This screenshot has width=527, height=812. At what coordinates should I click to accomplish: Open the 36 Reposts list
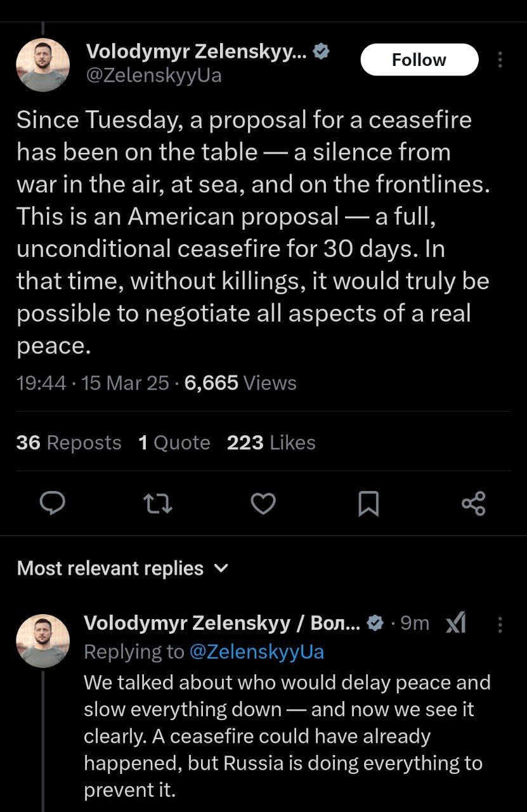tap(68, 442)
